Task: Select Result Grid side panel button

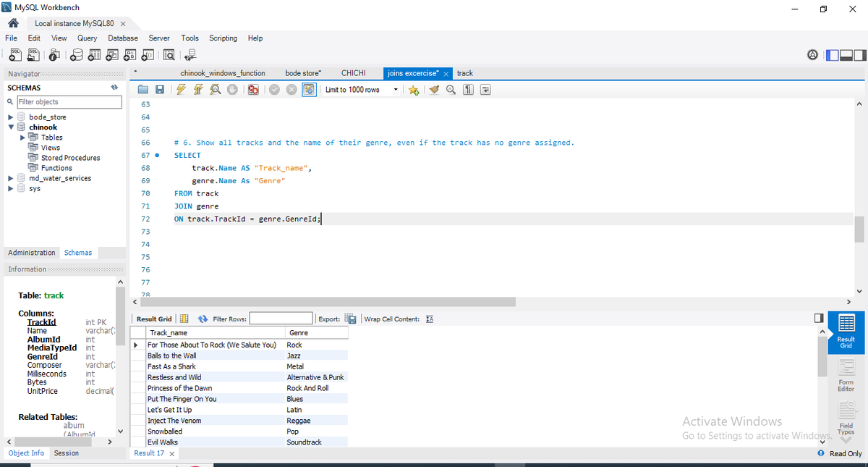Action: point(846,332)
